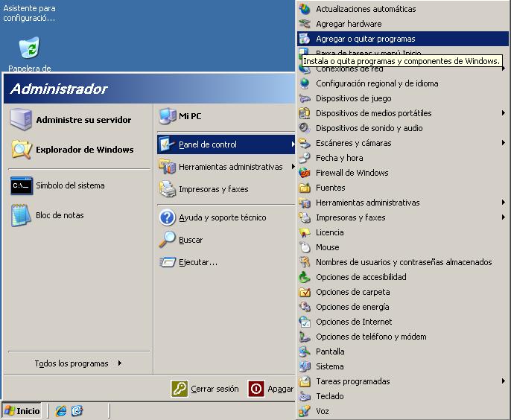
Task: Click the Opciones de Internet icon
Action: (x=305, y=322)
